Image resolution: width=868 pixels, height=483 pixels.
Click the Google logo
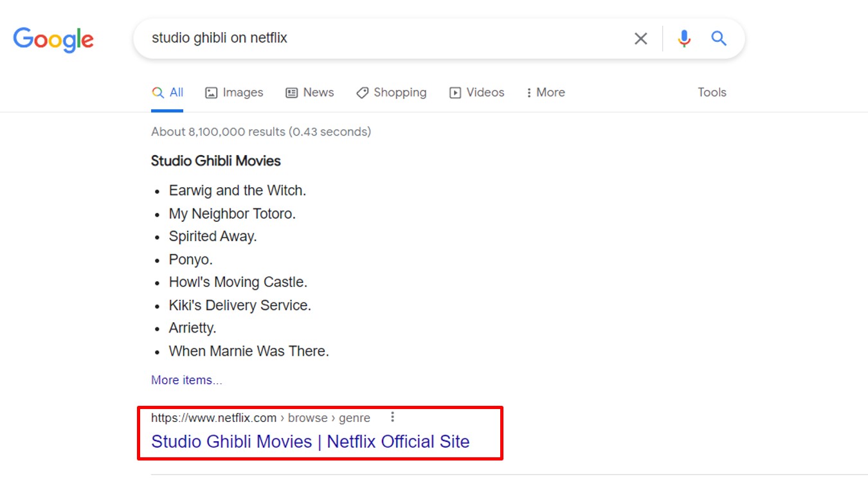pos(53,40)
